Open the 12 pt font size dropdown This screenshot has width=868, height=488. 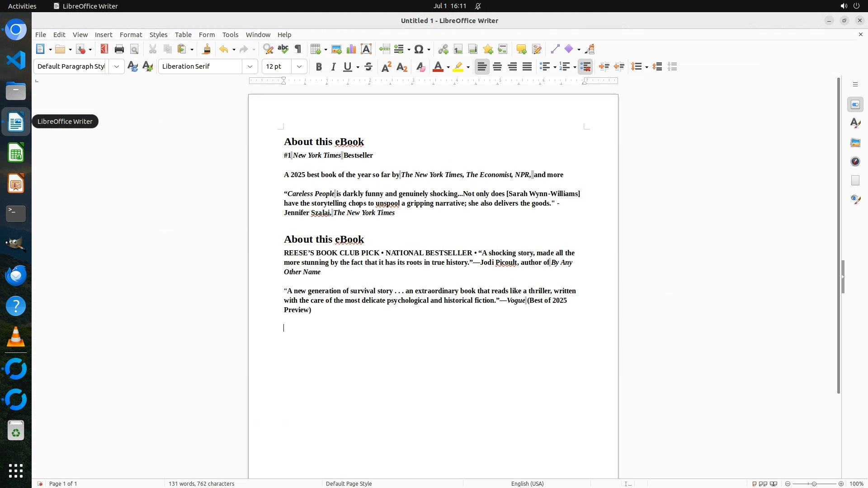299,66
